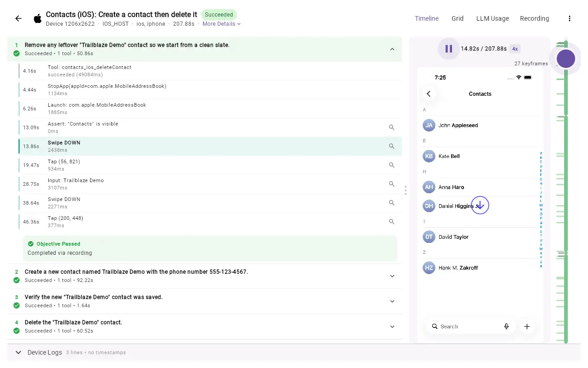The width and height of the screenshot is (588, 368).
Task: Open the magnifier for the Swipe DOWN 13.86s step
Action: [392, 146]
